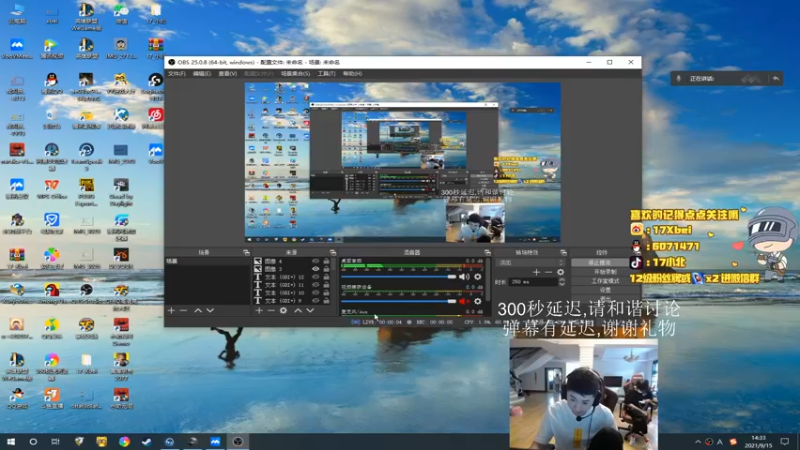Open Steam from the taskbar

[x=147, y=441]
